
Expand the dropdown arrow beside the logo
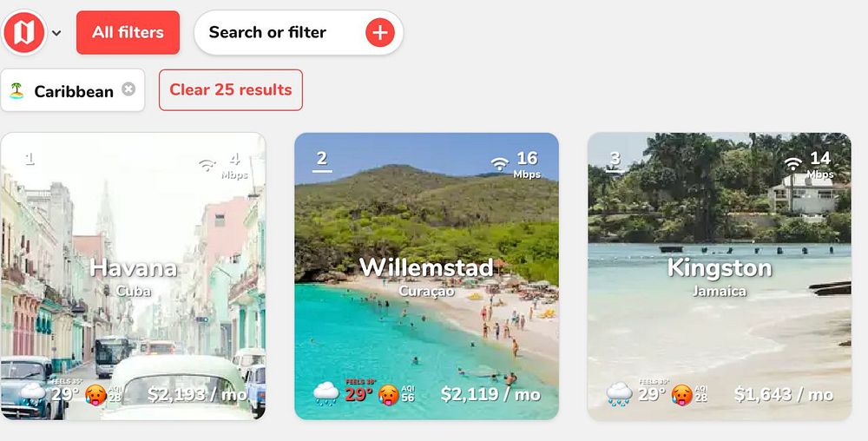coord(56,33)
